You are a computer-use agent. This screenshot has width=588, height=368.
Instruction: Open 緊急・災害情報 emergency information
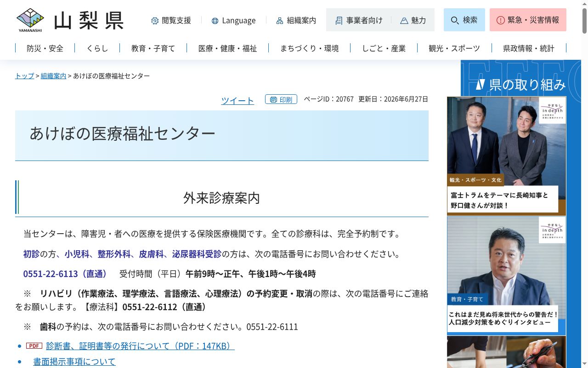pyautogui.click(x=528, y=20)
